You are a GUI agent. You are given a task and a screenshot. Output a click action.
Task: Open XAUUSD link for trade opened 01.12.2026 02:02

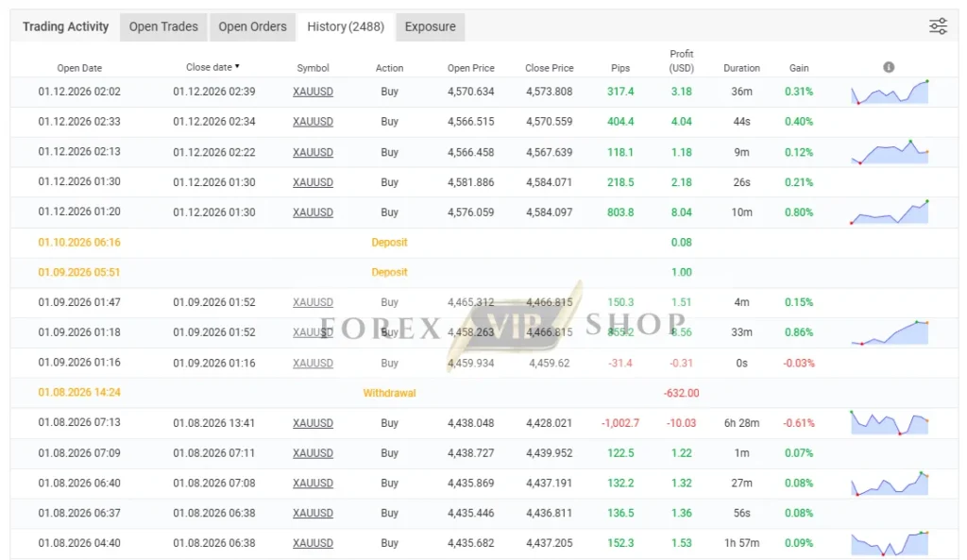point(313,92)
